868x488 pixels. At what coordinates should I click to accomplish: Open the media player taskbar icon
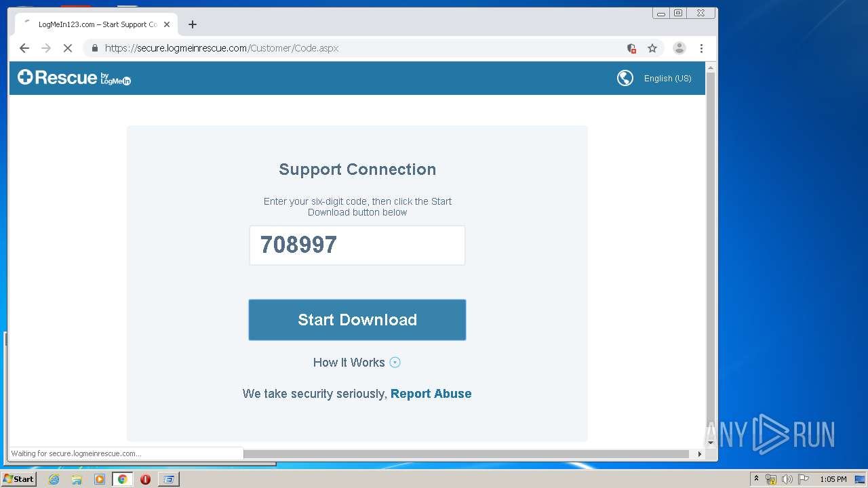[x=100, y=479]
